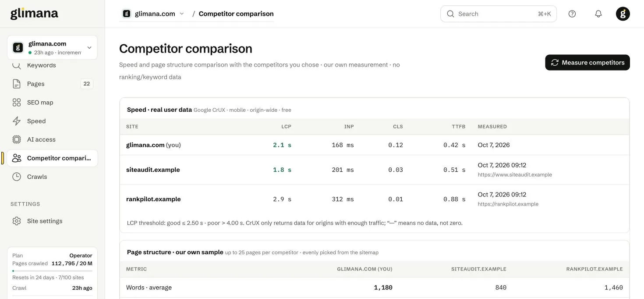644x299 pixels.
Task: Click the Operator plan label
Action: (x=81, y=256)
